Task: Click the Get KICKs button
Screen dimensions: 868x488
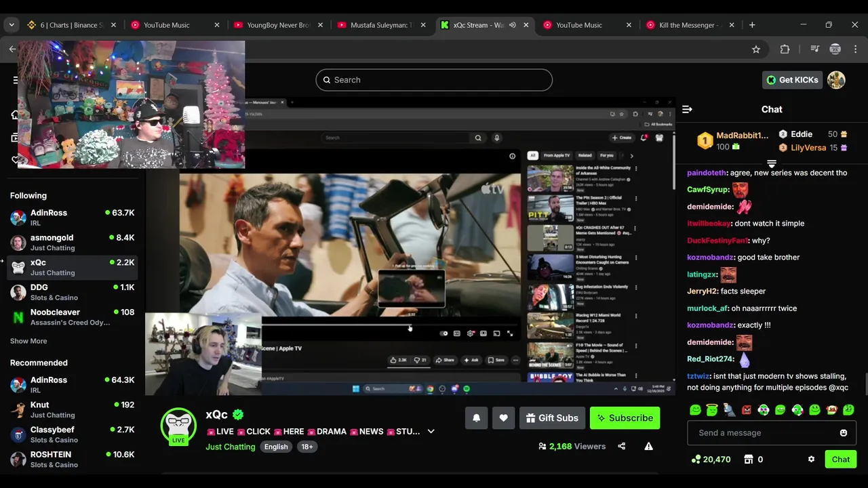Action: click(x=792, y=80)
